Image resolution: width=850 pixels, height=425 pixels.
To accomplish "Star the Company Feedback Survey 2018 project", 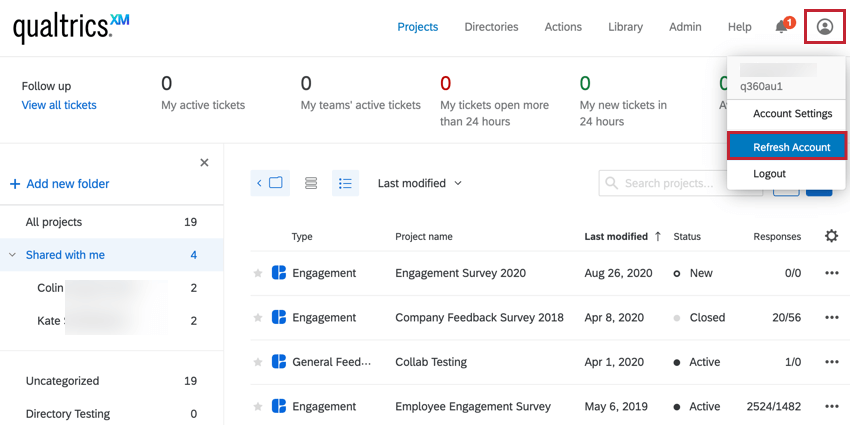I will pyautogui.click(x=258, y=318).
